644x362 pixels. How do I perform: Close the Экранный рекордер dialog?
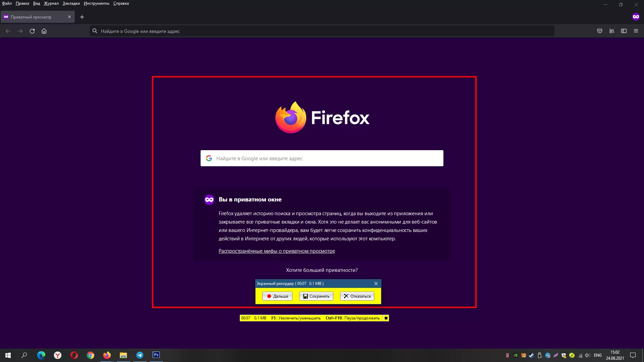(376, 284)
